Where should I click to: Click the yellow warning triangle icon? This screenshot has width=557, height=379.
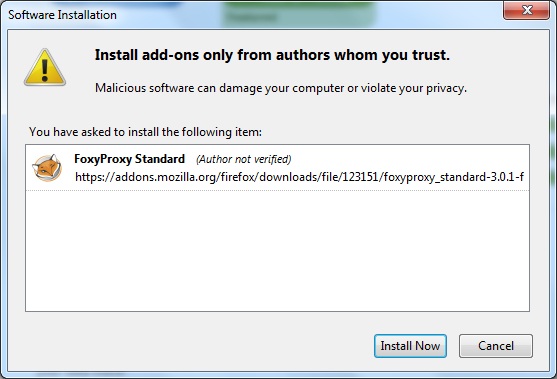45,67
